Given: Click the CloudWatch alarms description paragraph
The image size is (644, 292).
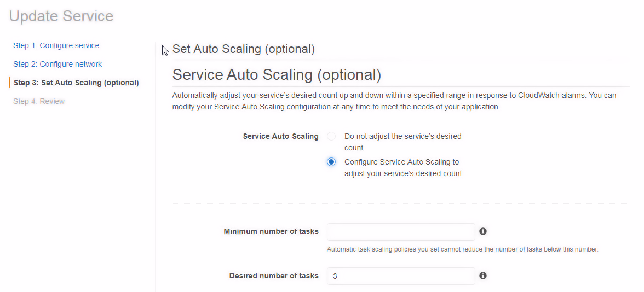Looking at the screenshot, I should tap(394, 101).
